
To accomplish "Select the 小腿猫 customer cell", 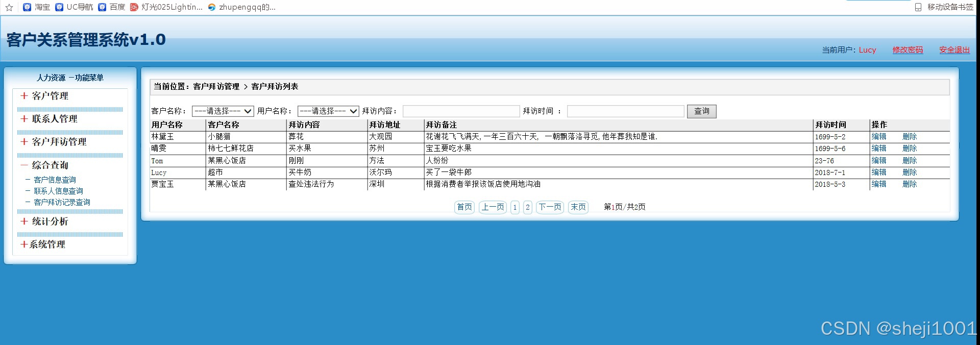I will [247, 137].
